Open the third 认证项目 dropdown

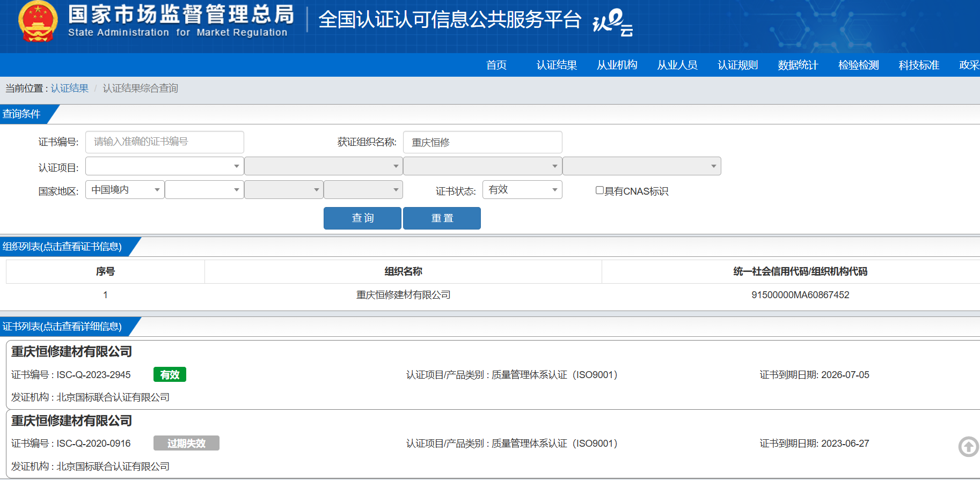[482, 166]
